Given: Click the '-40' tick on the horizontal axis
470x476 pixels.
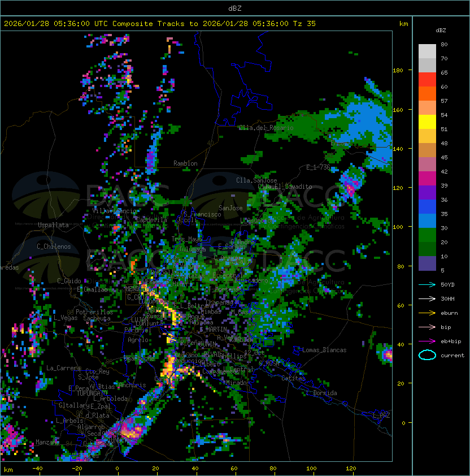Looking at the screenshot, I should tap(37, 469).
